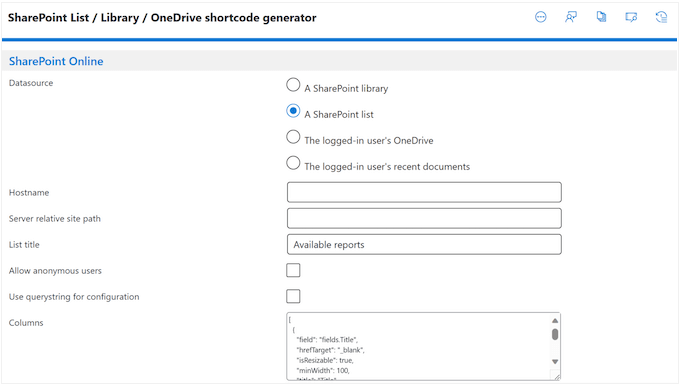Click the "Allow anonymous users" label
The image size is (680, 384).
click(55, 271)
